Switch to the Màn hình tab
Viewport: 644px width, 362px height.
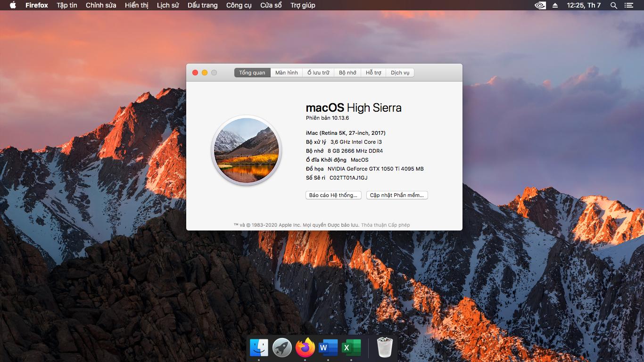pos(287,73)
